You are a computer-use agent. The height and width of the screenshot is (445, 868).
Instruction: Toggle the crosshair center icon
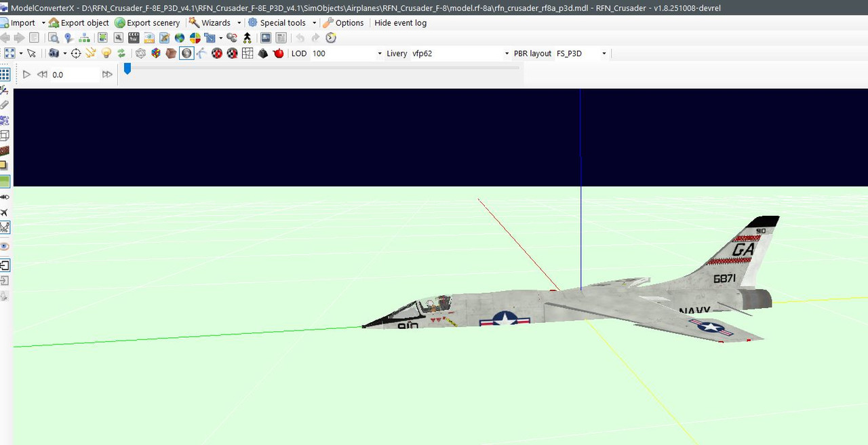tap(76, 54)
